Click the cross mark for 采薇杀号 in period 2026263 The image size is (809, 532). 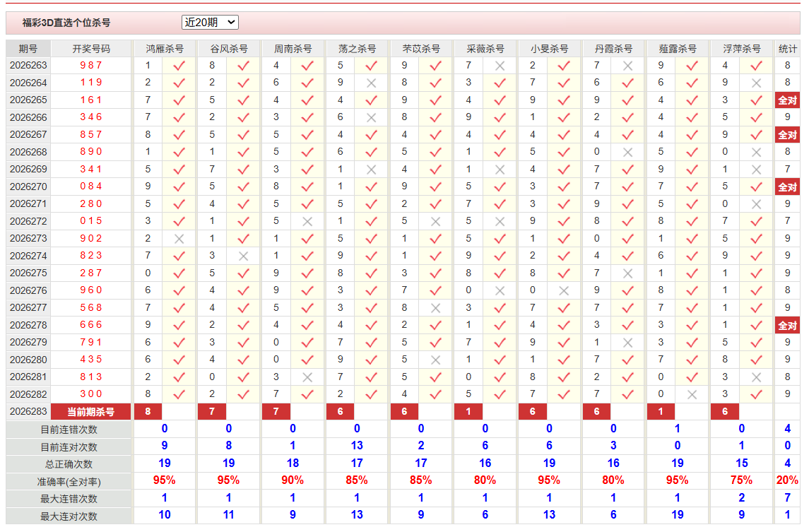tap(500, 66)
